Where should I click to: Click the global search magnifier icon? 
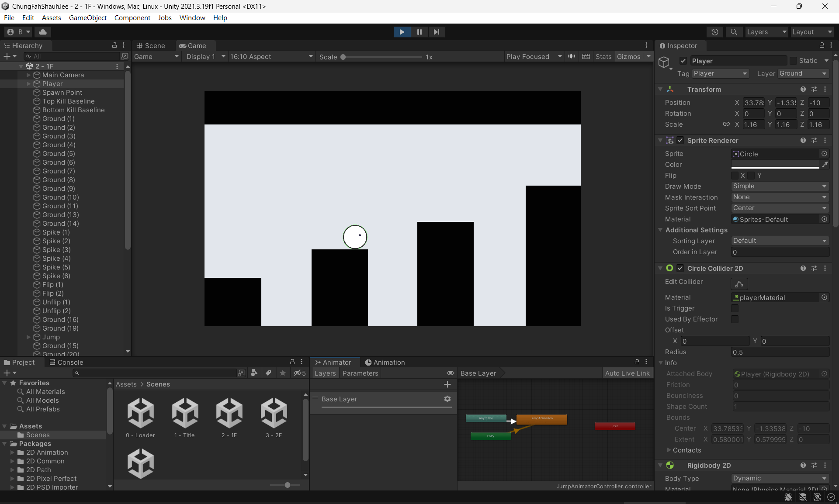pyautogui.click(x=734, y=32)
